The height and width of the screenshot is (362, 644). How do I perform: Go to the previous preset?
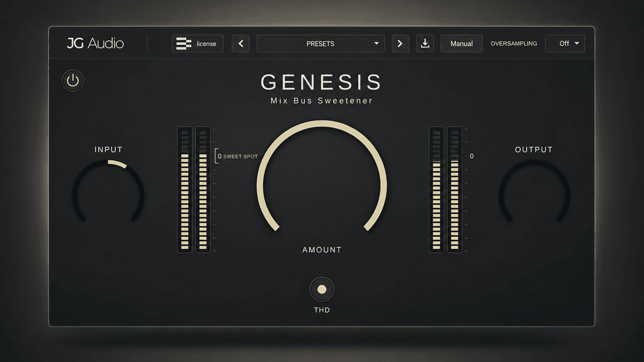[240, 44]
